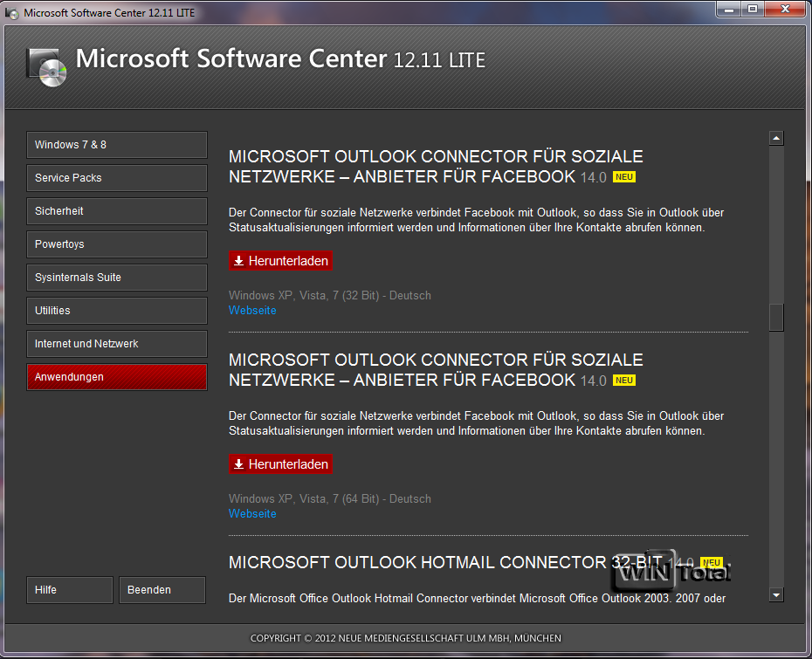Screen dimensions: 812x659
Task: Click the first Facebook connector title heading
Action: (436, 167)
